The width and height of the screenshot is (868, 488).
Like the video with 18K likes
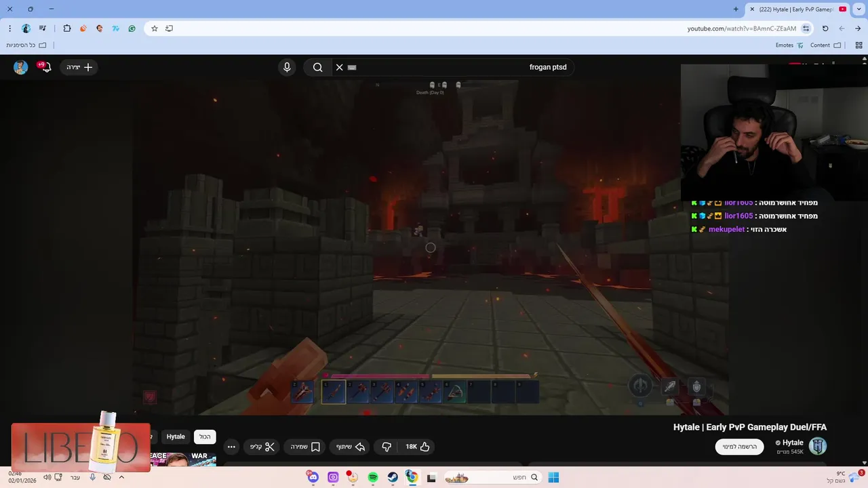click(418, 447)
